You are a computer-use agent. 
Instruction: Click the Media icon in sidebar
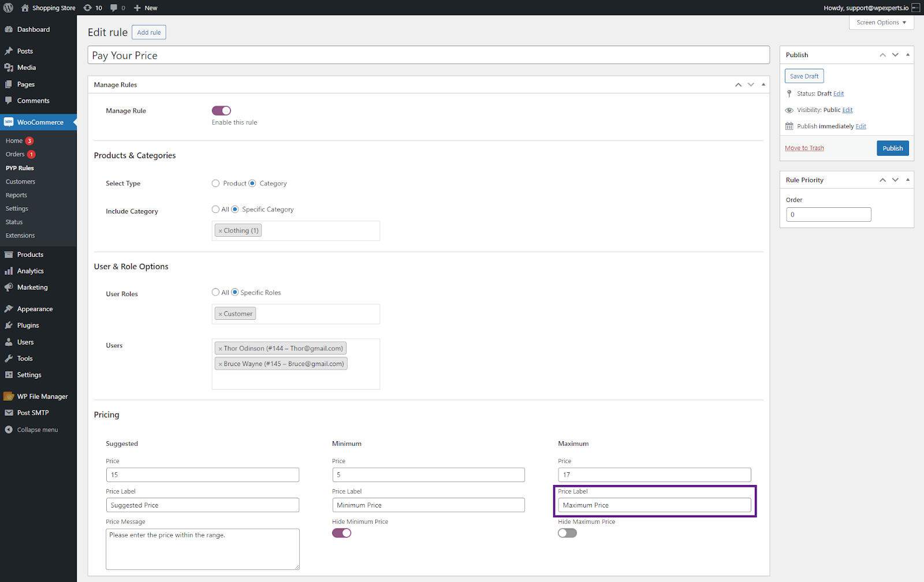click(9, 68)
